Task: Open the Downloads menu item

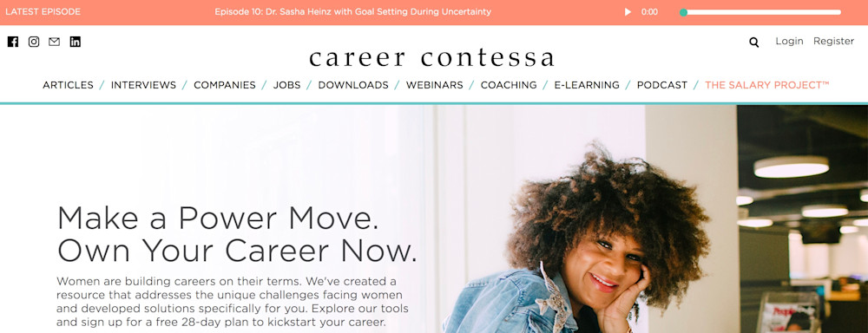Action: pos(353,85)
